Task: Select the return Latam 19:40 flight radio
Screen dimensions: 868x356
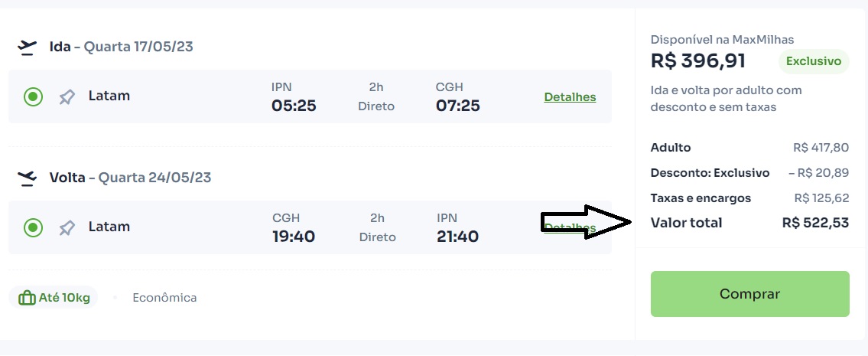Action: point(33,227)
